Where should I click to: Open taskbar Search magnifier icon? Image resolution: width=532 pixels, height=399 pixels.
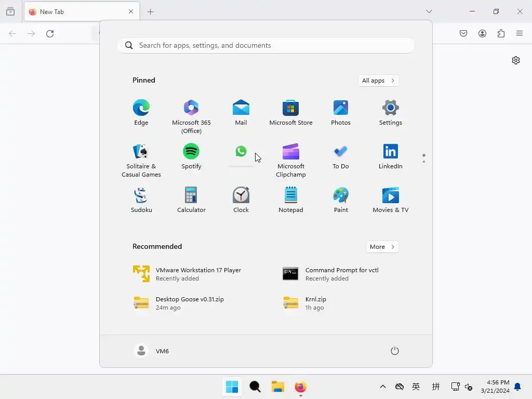click(255, 387)
